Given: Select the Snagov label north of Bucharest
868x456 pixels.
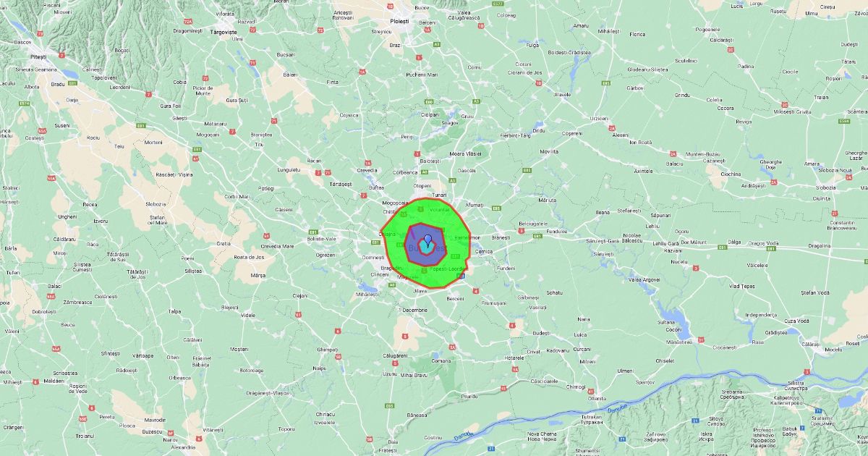Looking at the screenshot, I should click(449, 123).
